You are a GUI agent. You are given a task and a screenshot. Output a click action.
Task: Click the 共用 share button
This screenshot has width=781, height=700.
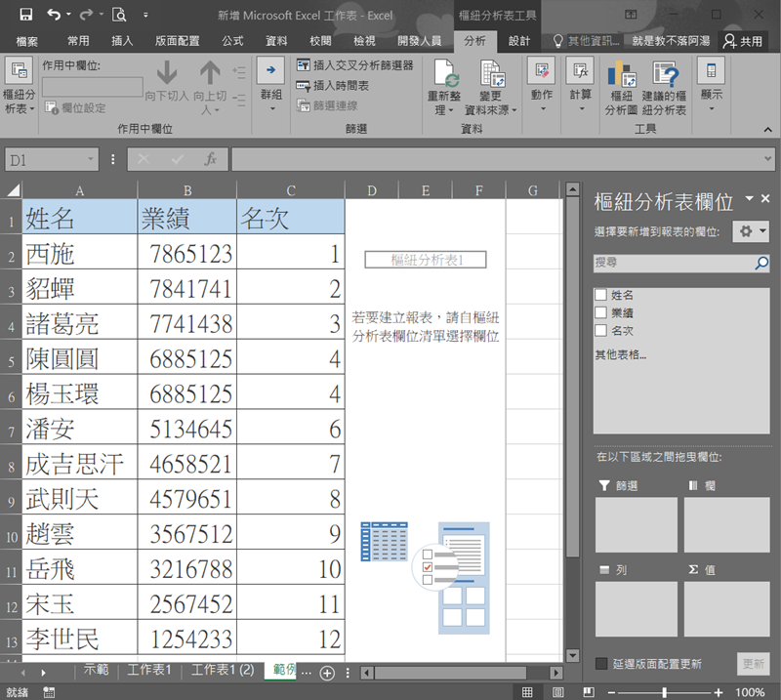743,41
